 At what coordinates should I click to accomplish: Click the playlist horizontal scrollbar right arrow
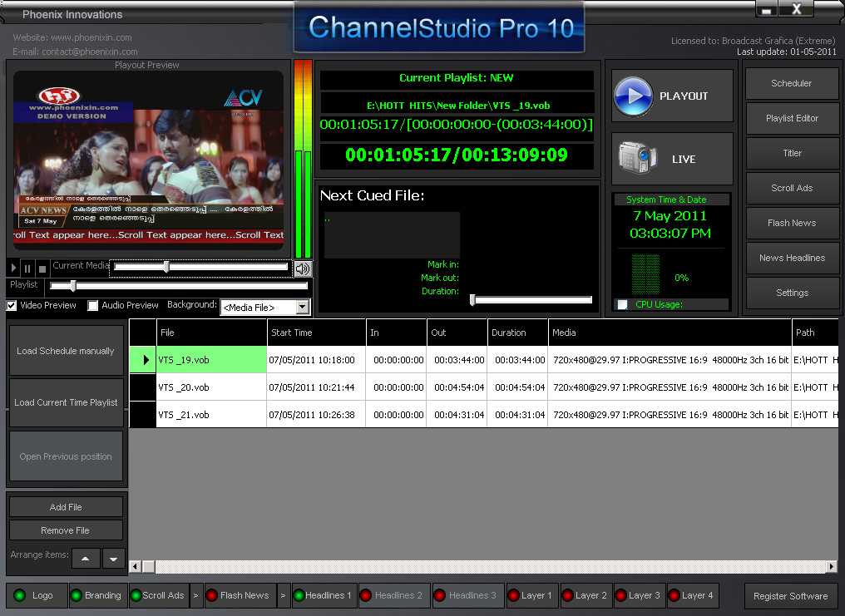coord(832,566)
